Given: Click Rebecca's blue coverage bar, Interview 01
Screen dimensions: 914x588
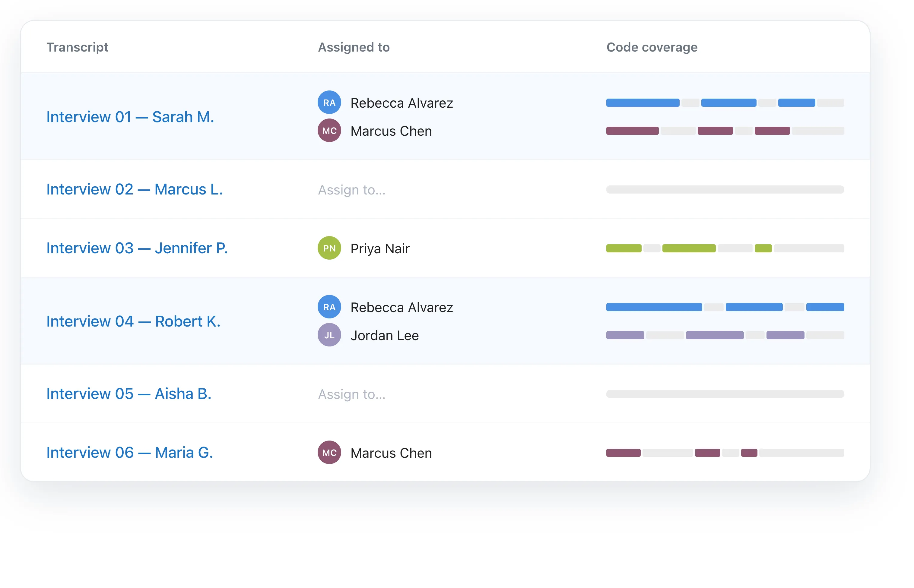Looking at the screenshot, I should pos(725,103).
